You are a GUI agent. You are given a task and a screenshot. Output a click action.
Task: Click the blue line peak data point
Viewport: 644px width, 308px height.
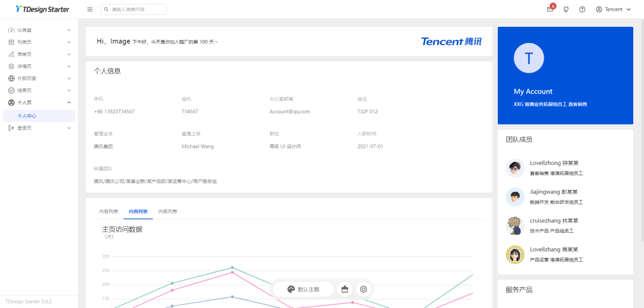tap(232, 297)
